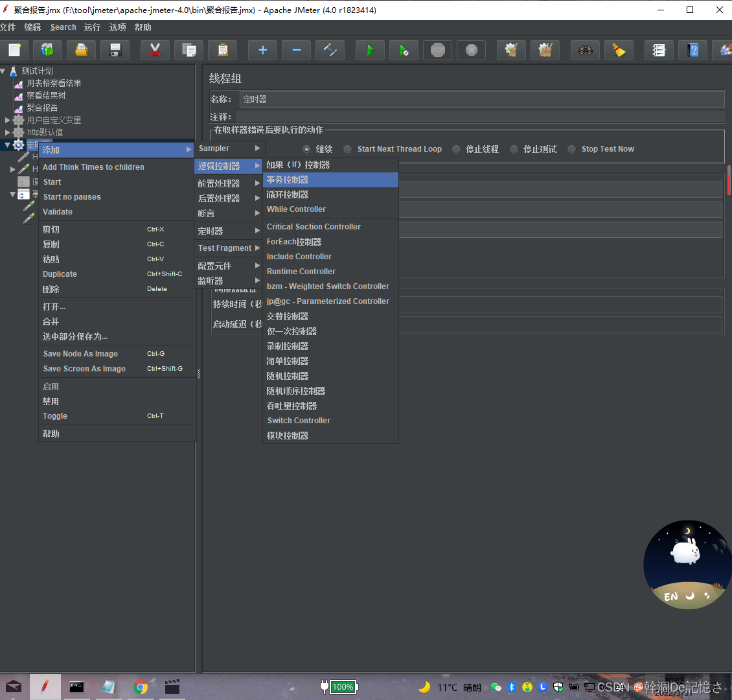
Task: Click the WeChat tray icon
Action: pos(496,687)
